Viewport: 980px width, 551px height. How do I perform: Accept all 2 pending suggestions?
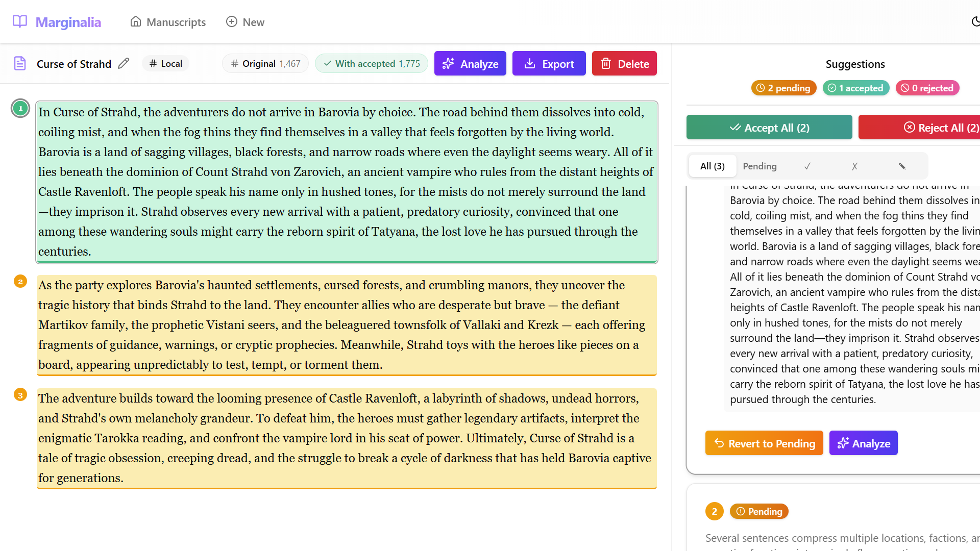pos(769,127)
